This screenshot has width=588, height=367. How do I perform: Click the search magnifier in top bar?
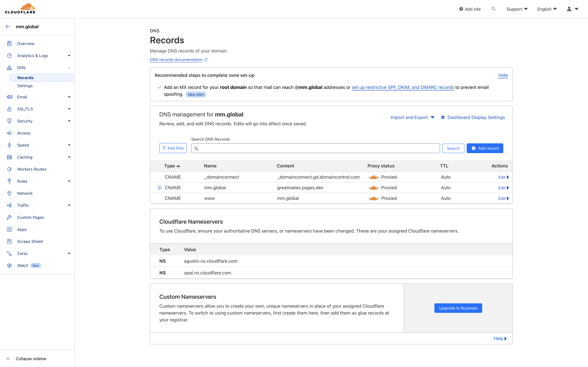(494, 9)
